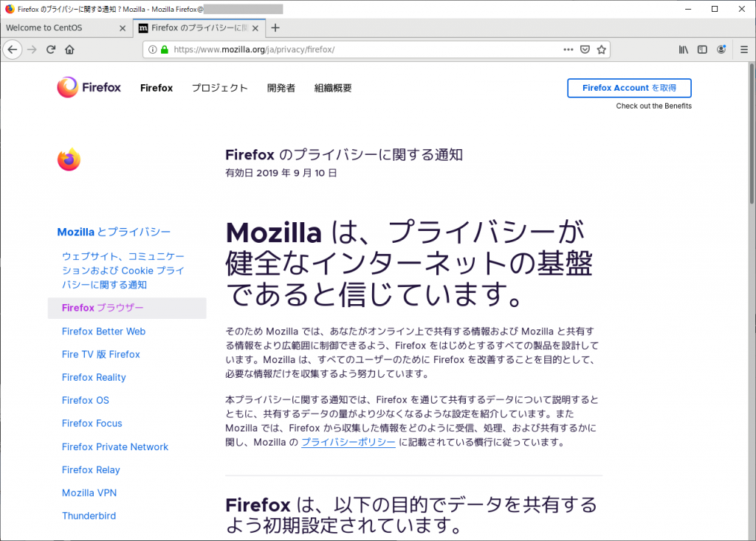Open the プロジェクト navigation menu

click(x=220, y=88)
